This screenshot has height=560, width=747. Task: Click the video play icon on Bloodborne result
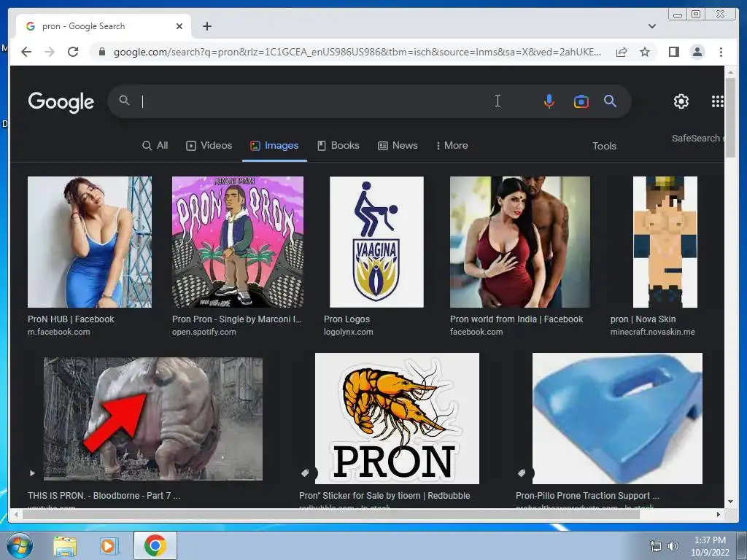32,473
